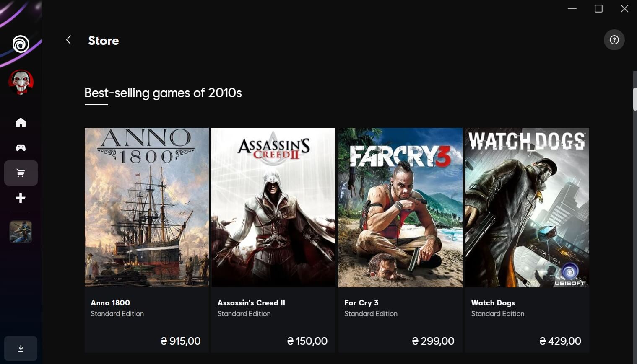Select the Games controller icon in the sidebar

[20, 147]
